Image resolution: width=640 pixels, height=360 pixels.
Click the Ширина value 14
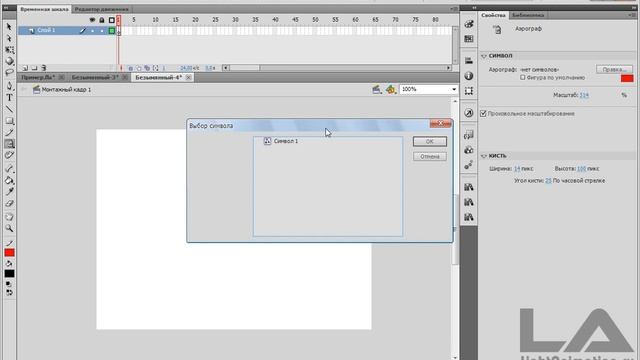click(x=517, y=169)
